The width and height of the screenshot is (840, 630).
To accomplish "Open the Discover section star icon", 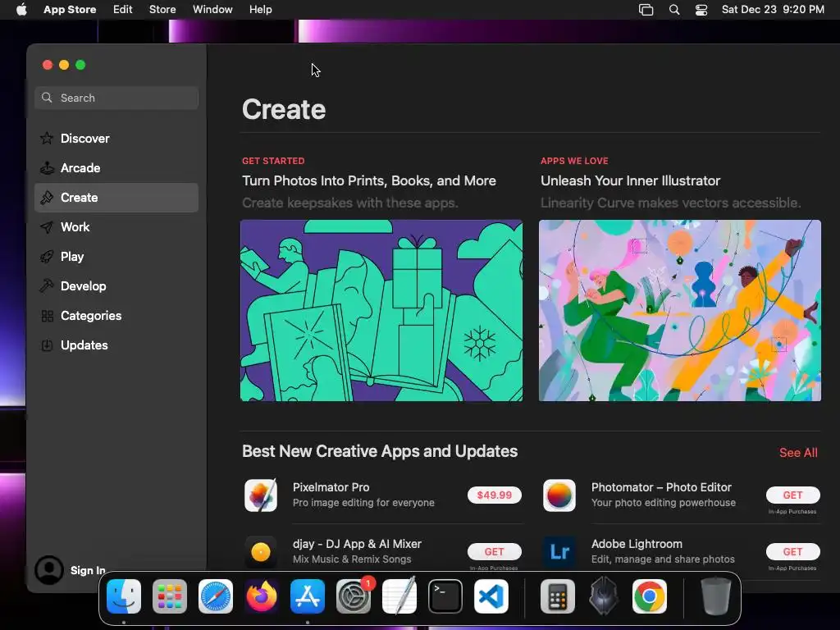I will pos(47,138).
